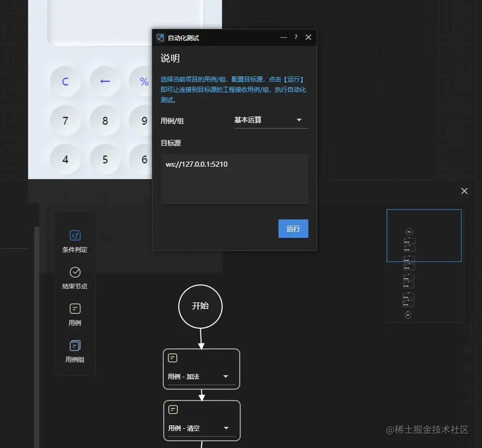Click the 自动化测试 app icon in the title bar
This screenshot has width=482, height=448.
pyautogui.click(x=160, y=38)
